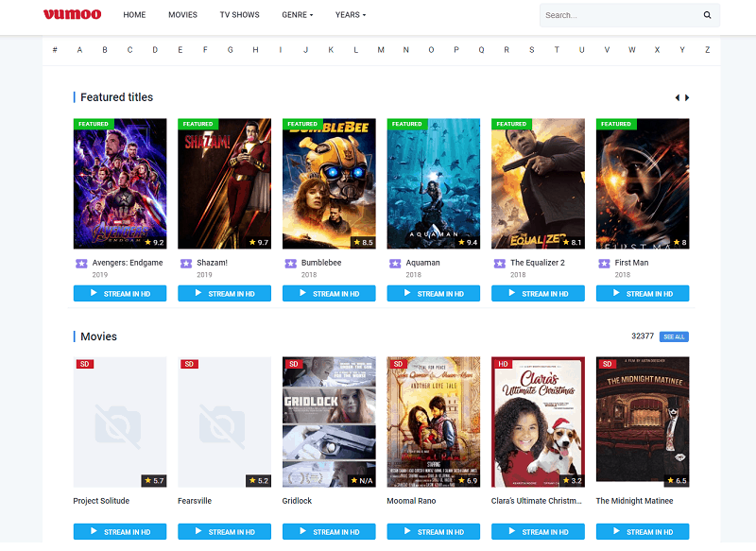The width and height of the screenshot is (756, 551).
Task: Stream First Man in HD
Action: point(643,293)
